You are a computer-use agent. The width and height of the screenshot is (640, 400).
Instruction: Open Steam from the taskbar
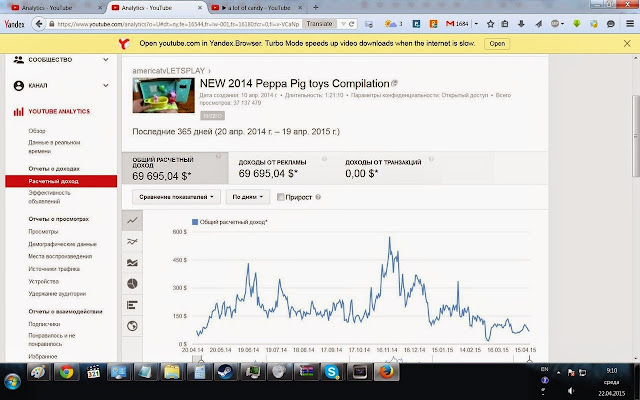click(225, 372)
